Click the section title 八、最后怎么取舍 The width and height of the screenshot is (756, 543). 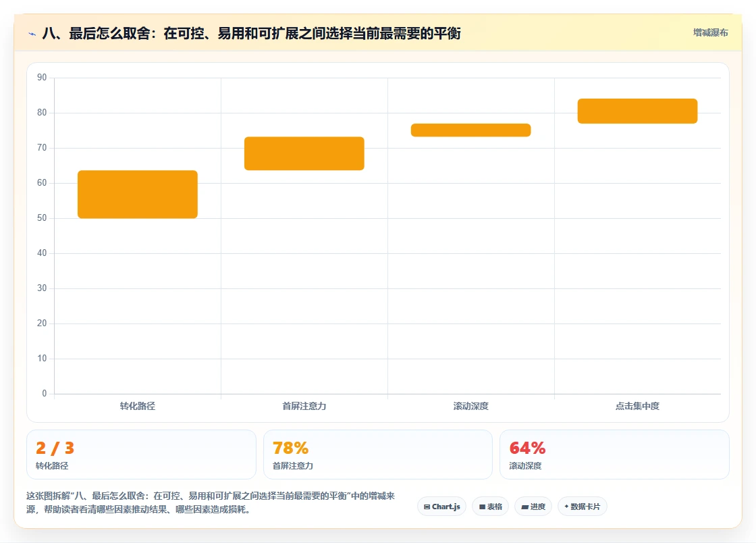pos(251,33)
